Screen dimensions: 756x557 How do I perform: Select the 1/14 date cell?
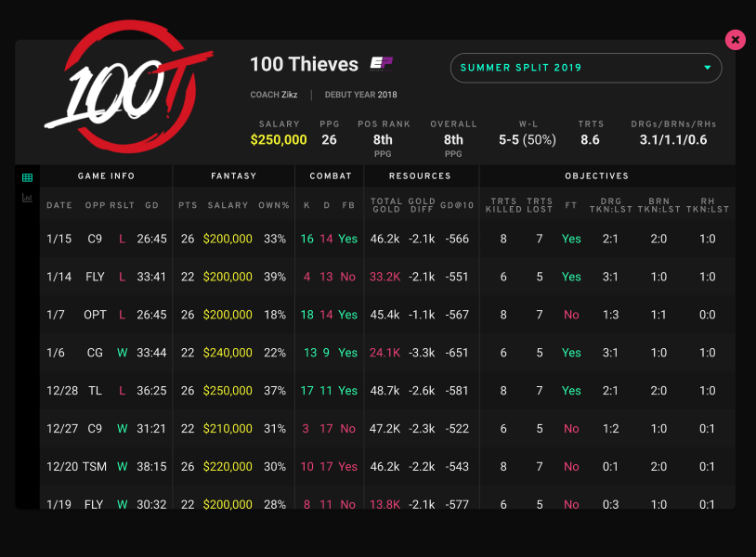[59, 277]
